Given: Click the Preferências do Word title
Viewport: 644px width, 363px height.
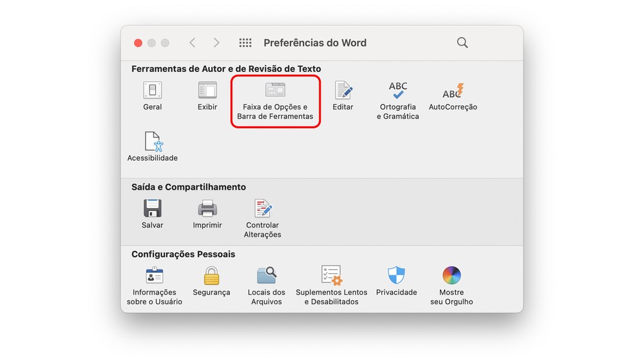Looking at the screenshot, I should click(315, 43).
